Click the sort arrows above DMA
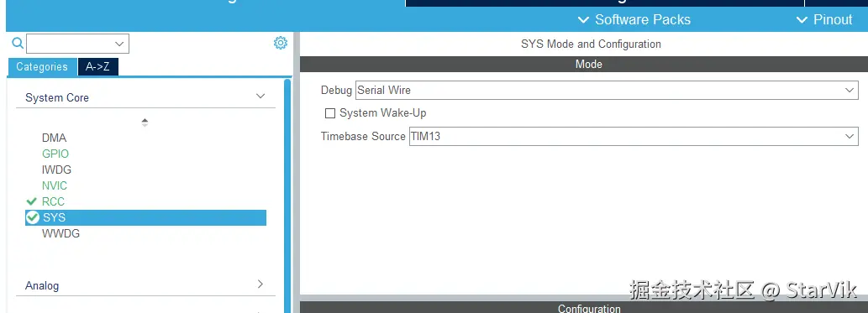This screenshot has width=868, height=313. 145,123
